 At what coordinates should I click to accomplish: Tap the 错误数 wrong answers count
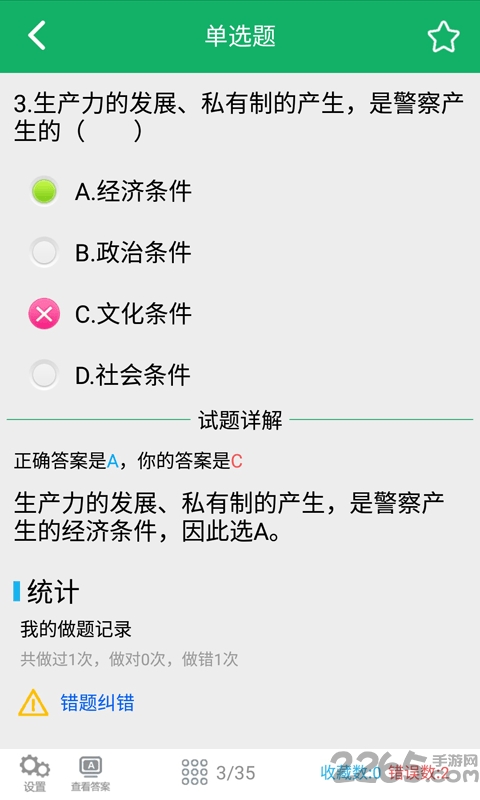(x=419, y=772)
